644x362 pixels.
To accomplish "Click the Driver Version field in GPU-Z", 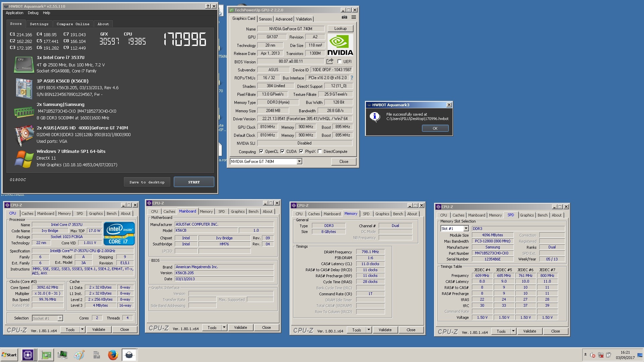I will click(x=305, y=119).
